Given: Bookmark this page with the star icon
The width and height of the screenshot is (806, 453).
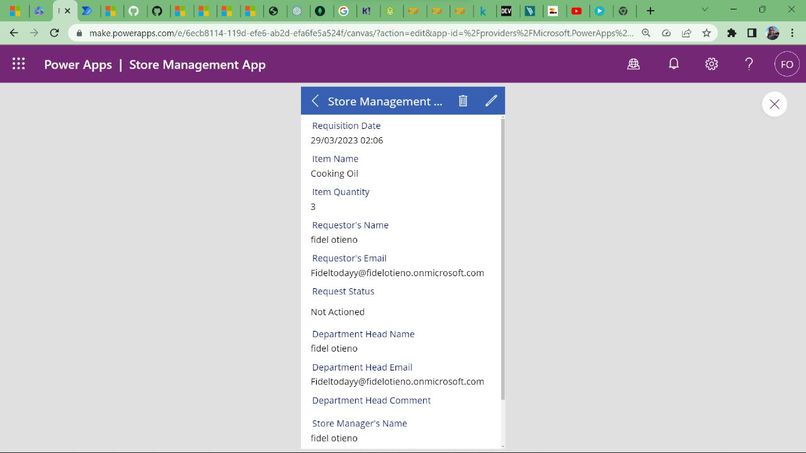Looking at the screenshot, I should pyautogui.click(x=707, y=33).
